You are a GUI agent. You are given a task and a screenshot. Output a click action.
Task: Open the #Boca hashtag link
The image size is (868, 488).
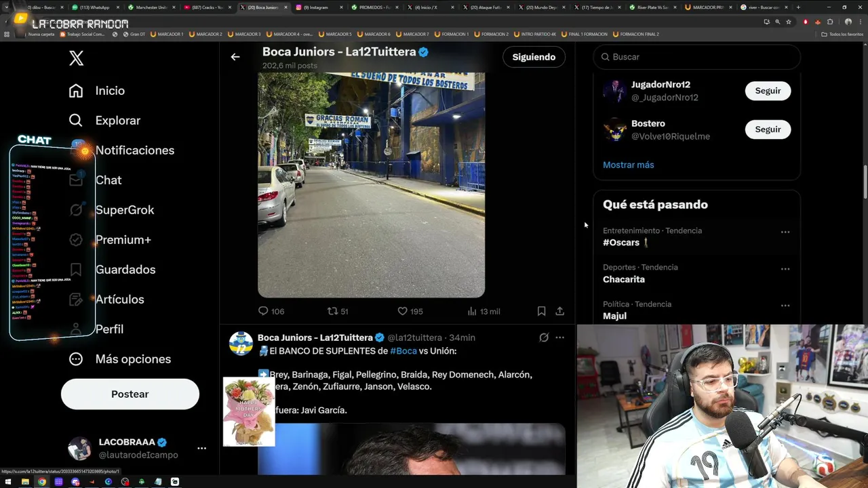coord(403,351)
